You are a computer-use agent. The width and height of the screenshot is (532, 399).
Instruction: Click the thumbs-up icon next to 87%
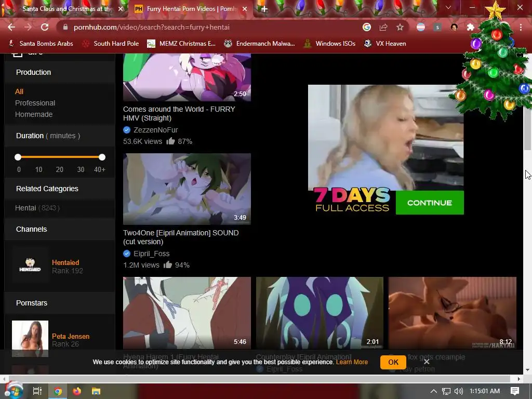[x=170, y=141]
